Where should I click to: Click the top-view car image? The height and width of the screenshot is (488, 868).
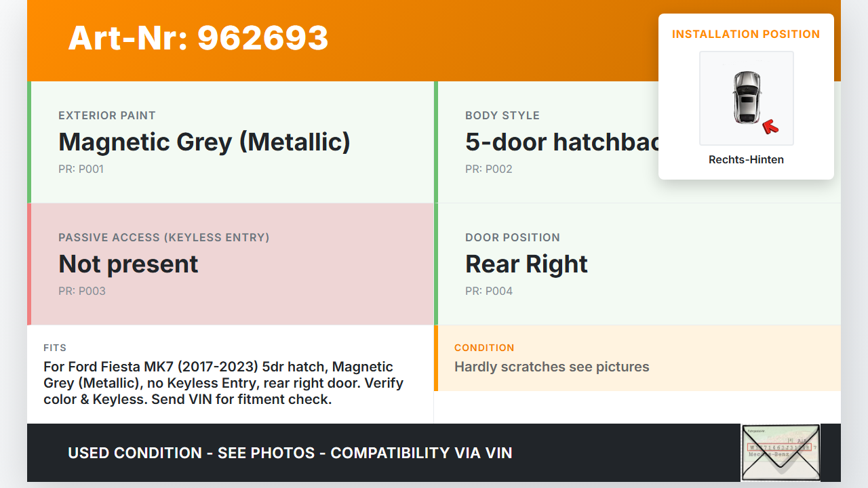[746, 98]
